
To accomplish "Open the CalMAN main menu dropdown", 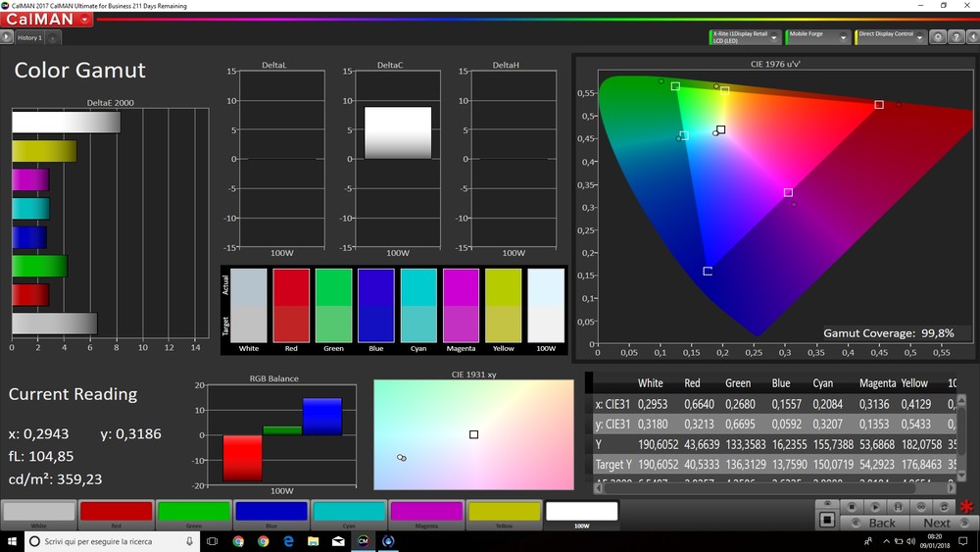I will click(86, 20).
